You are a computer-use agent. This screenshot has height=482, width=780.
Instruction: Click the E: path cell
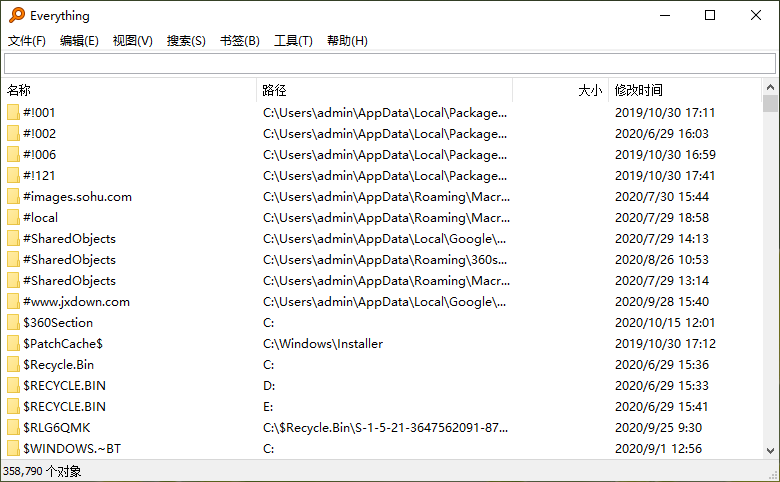coord(268,407)
